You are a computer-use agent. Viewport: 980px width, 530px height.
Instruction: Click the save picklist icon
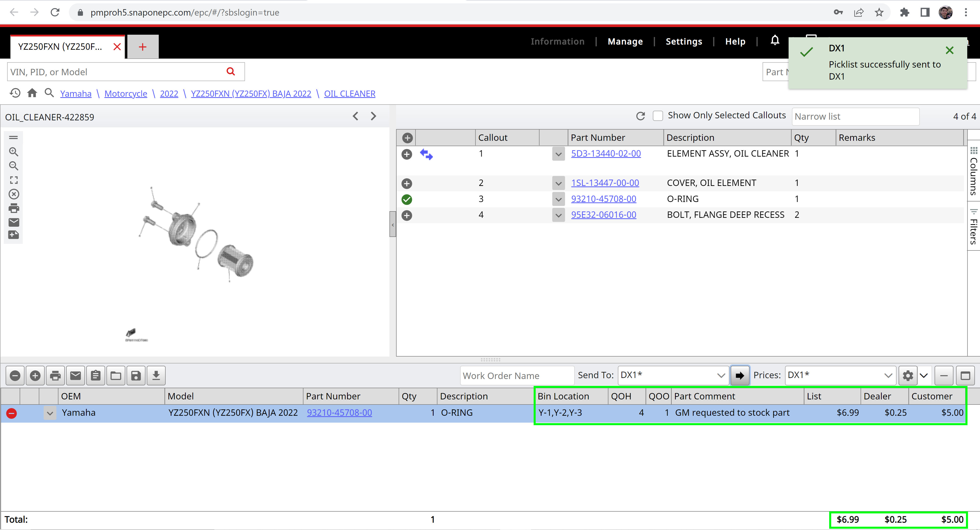click(136, 376)
